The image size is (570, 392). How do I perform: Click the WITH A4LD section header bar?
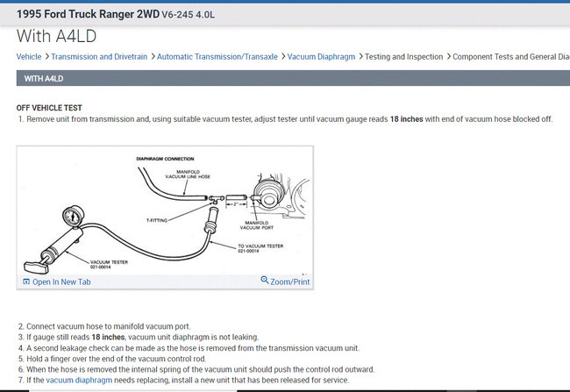(293, 79)
